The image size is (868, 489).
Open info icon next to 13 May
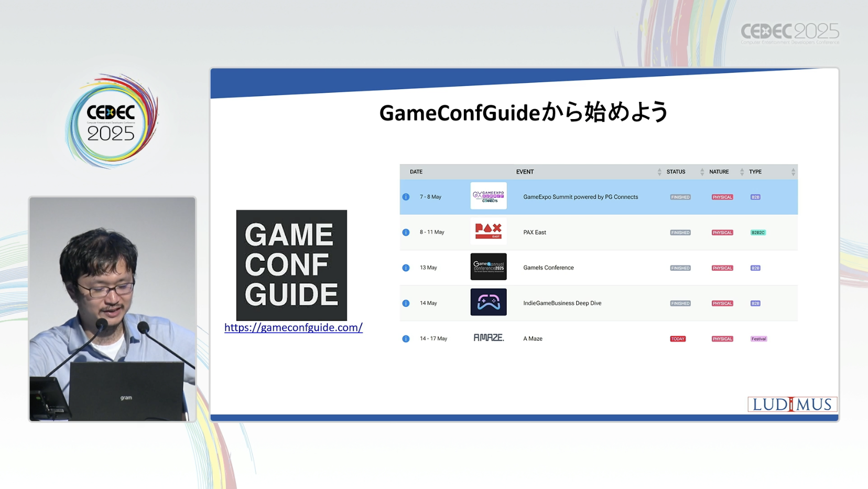coord(406,268)
